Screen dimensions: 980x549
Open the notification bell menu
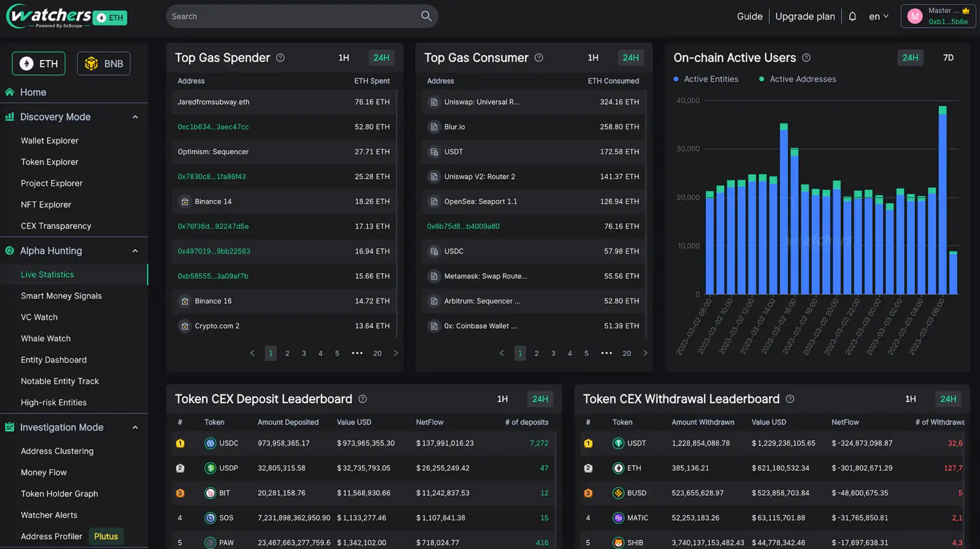click(853, 16)
